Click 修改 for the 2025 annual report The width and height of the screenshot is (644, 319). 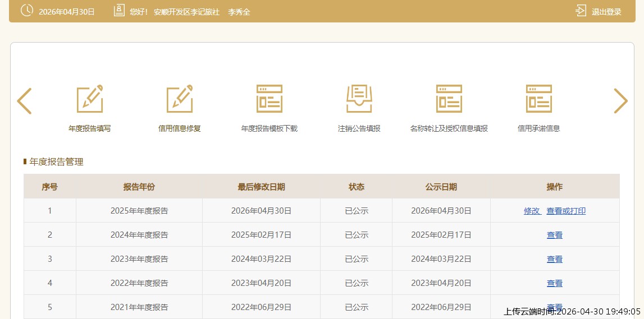532,211
